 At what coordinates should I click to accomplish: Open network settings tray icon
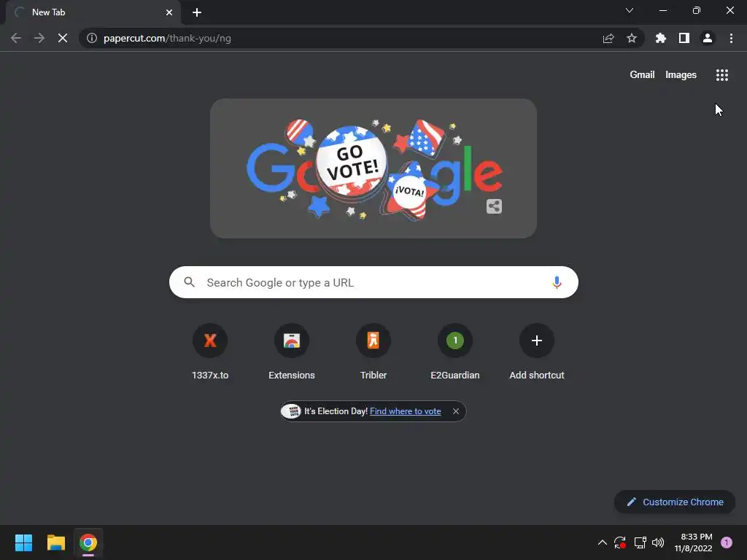640,542
